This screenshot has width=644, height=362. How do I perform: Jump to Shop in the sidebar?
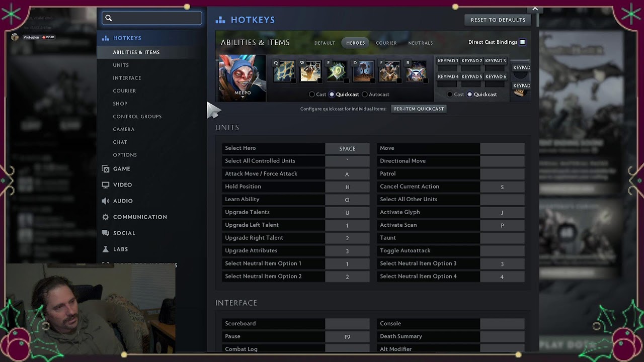point(120,104)
